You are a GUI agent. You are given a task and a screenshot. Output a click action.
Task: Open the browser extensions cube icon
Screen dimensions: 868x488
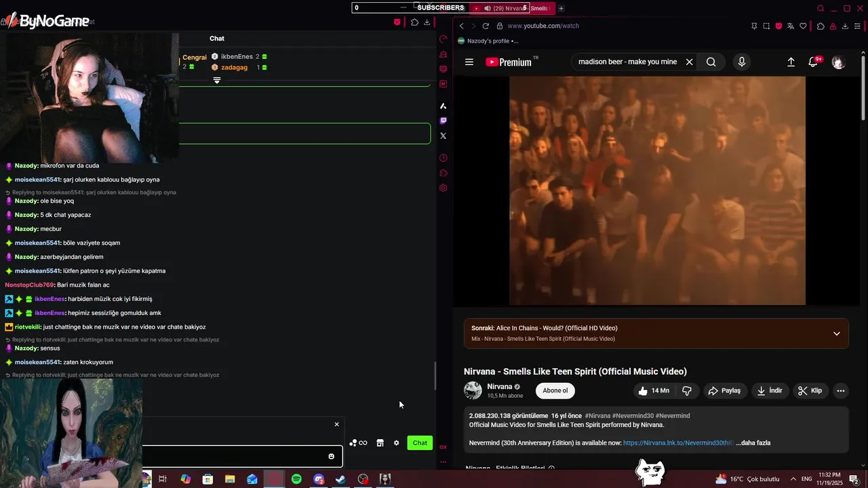[x=821, y=26]
